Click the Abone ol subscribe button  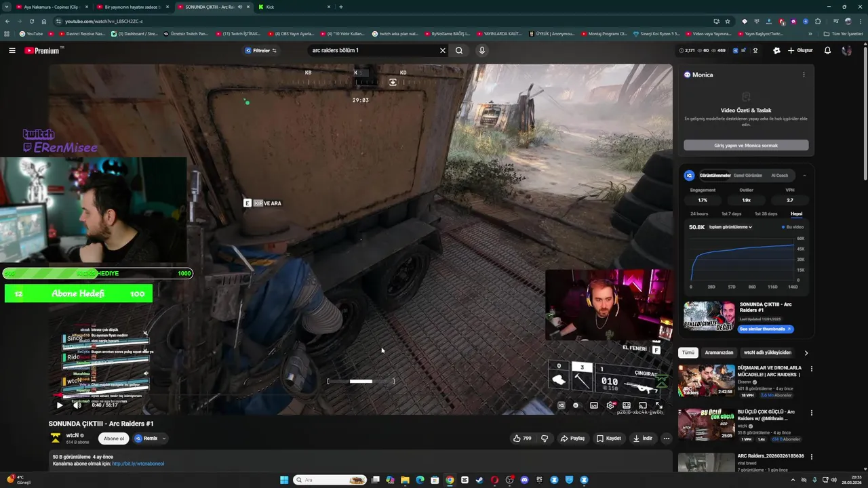[x=114, y=439]
